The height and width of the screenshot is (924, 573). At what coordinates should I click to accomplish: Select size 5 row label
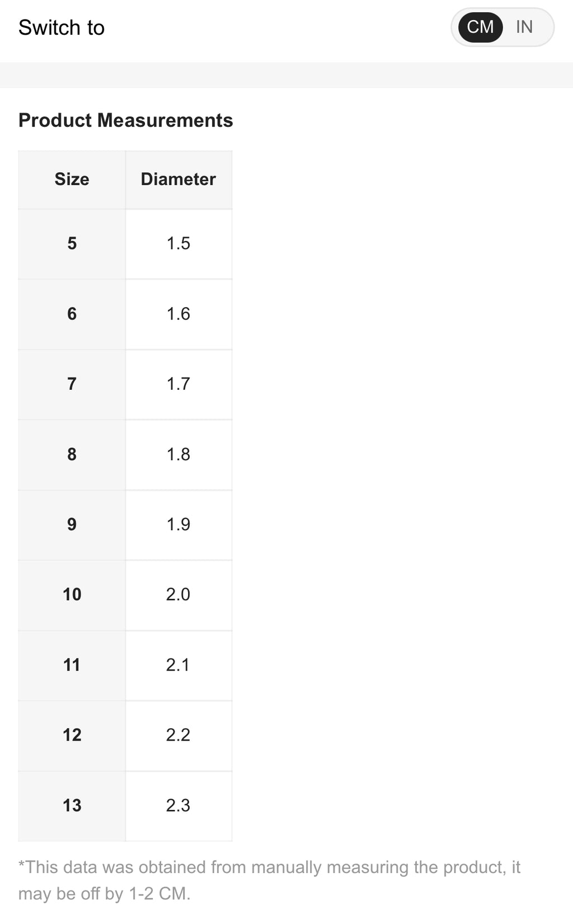coord(72,244)
